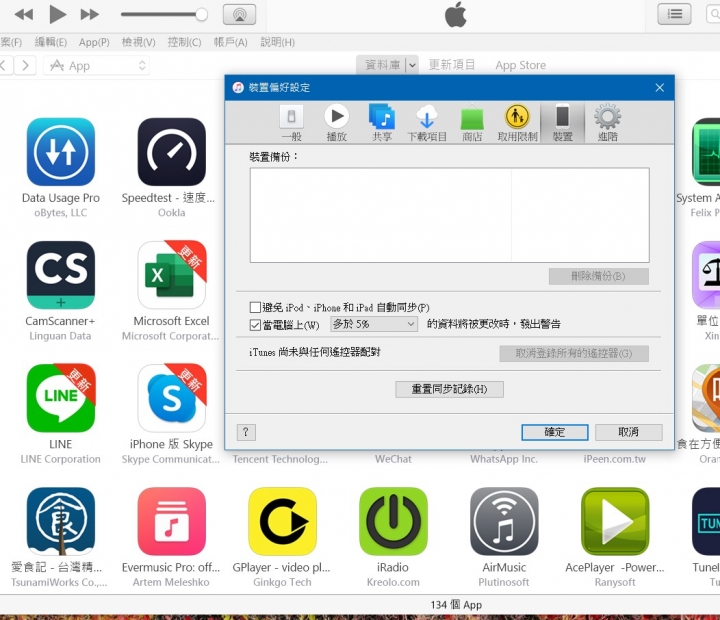Click the rewind button in iTunes
This screenshot has width=720, height=620.
point(23,15)
